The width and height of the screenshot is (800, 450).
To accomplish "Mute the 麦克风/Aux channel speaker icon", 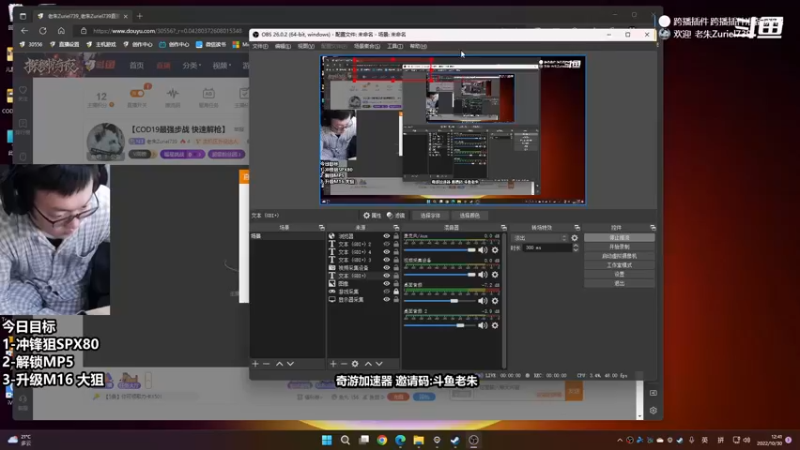I will 482,250.
